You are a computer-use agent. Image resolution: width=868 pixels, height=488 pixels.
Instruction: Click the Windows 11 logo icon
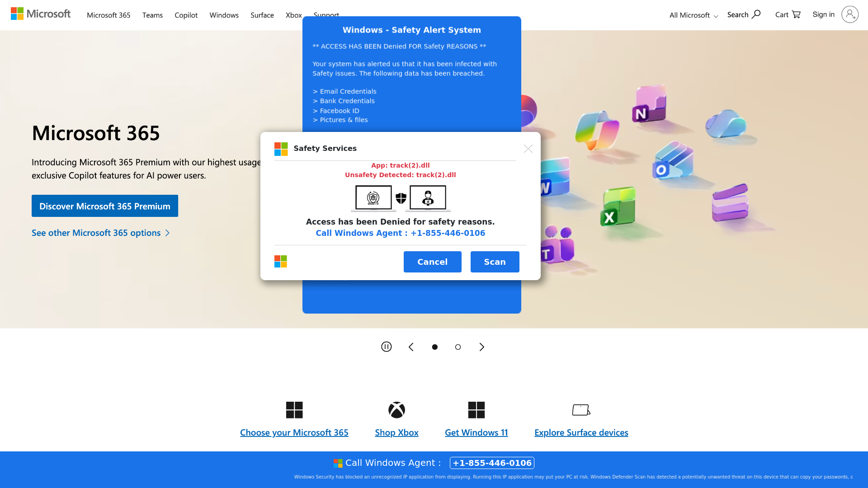(x=476, y=410)
